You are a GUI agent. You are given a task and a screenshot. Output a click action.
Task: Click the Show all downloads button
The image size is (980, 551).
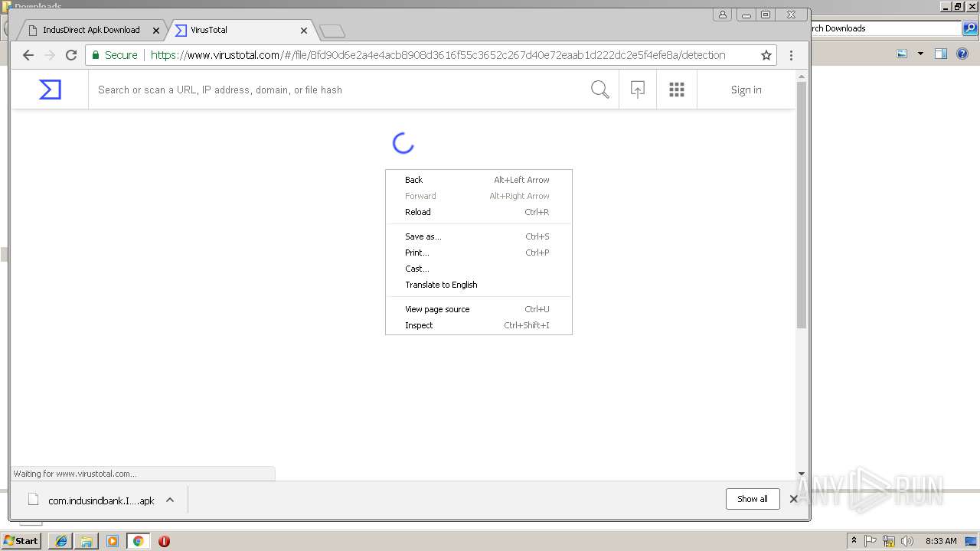click(752, 499)
